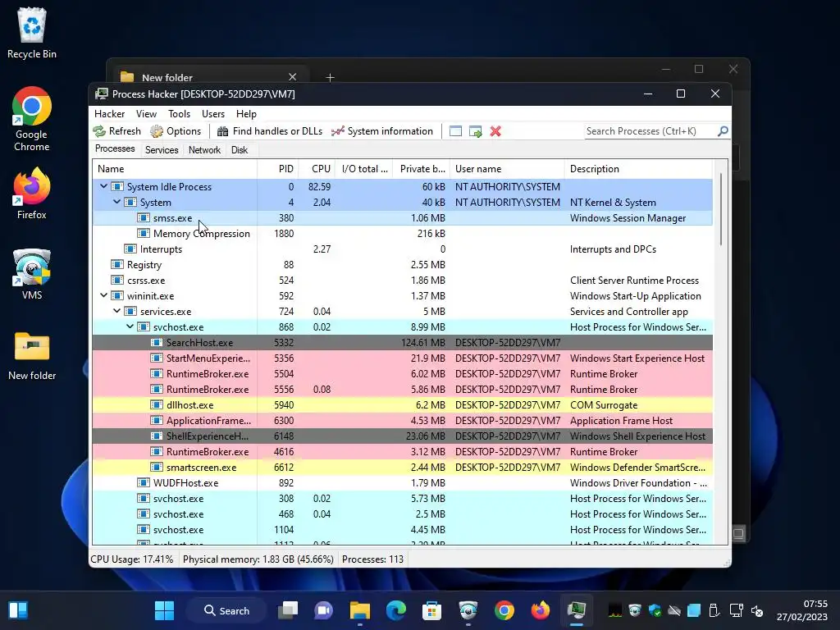Click the CPU Usage status bar entry

[x=132, y=559]
